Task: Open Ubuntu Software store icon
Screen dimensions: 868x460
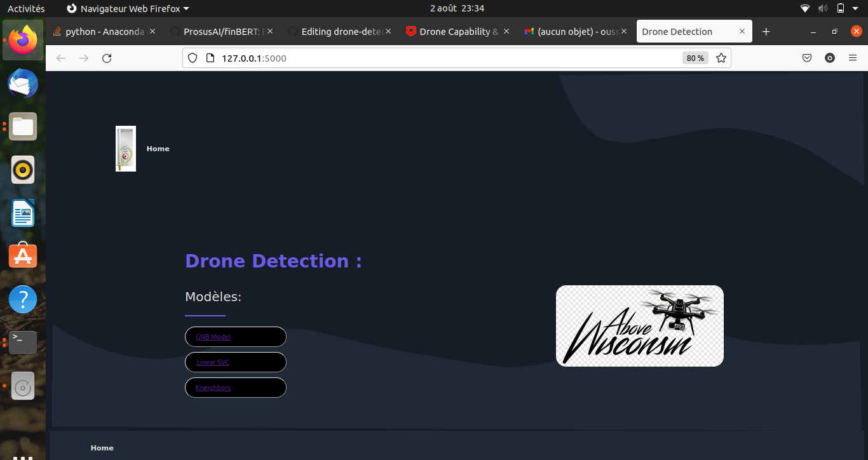Action: coord(23,256)
